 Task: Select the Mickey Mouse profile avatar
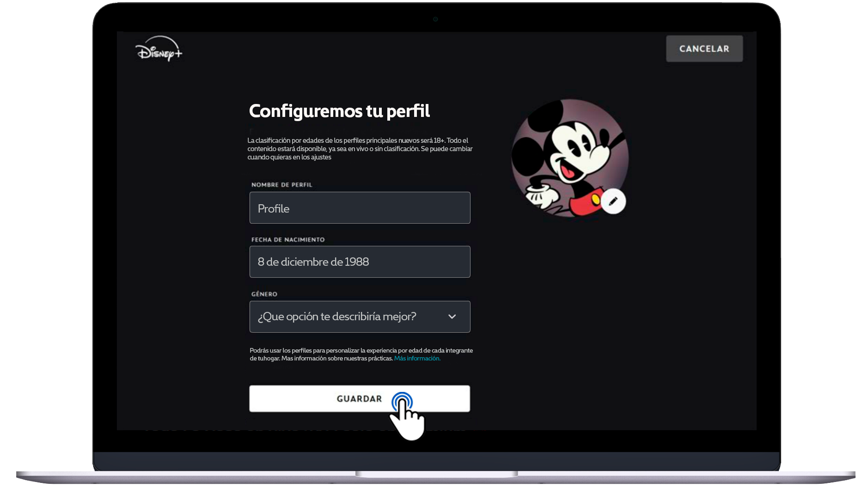click(x=569, y=158)
